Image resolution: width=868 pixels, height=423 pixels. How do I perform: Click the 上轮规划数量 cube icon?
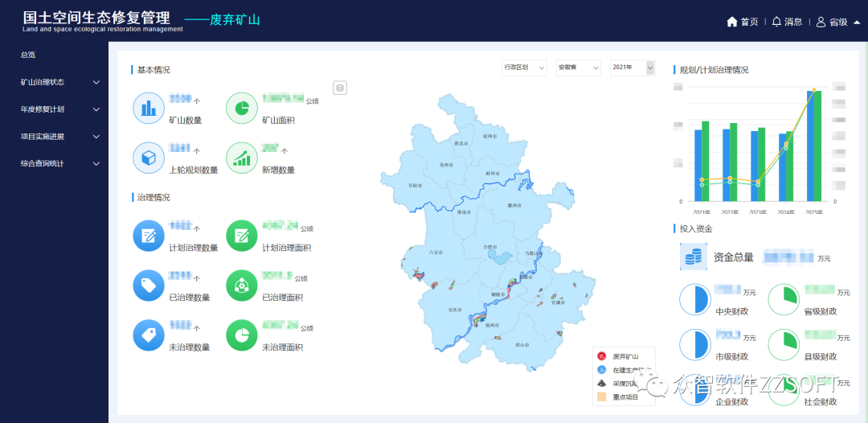click(x=149, y=158)
